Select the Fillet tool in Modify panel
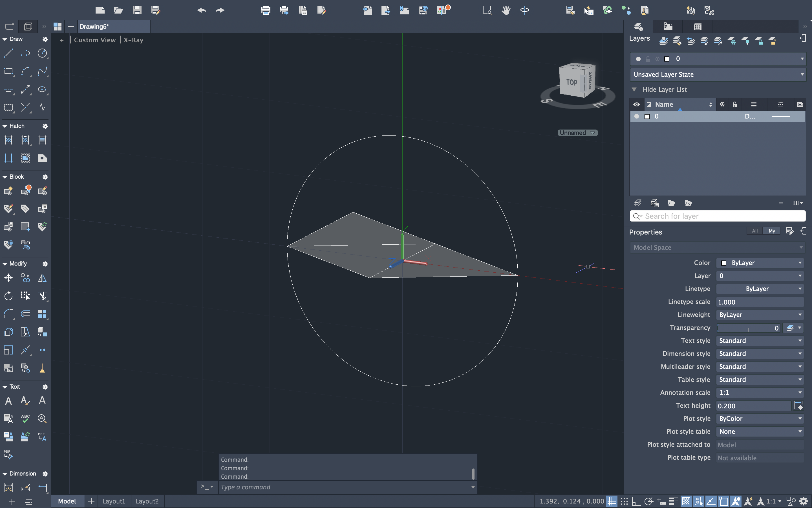This screenshot has height=508, width=812. (x=8, y=314)
